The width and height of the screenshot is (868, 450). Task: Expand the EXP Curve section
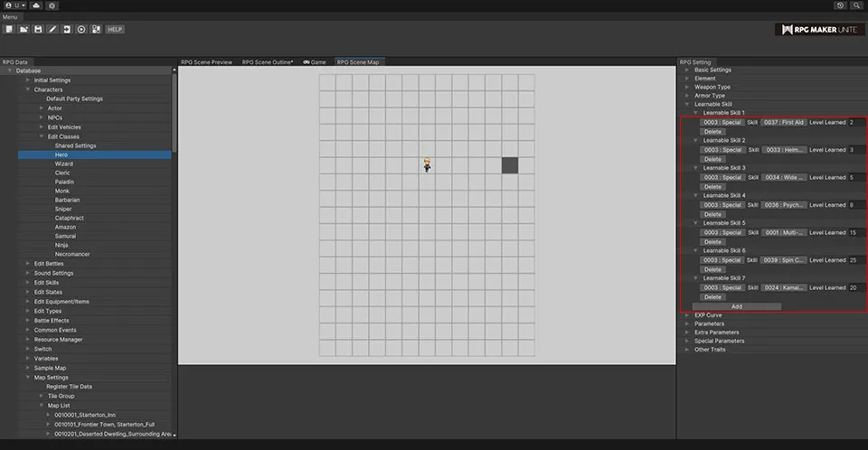pos(687,314)
